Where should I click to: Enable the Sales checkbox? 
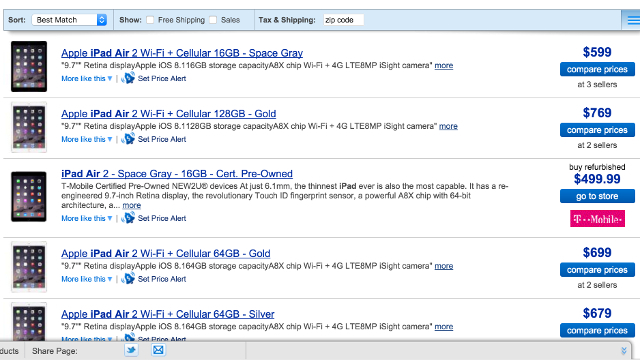[x=213, y=20]
